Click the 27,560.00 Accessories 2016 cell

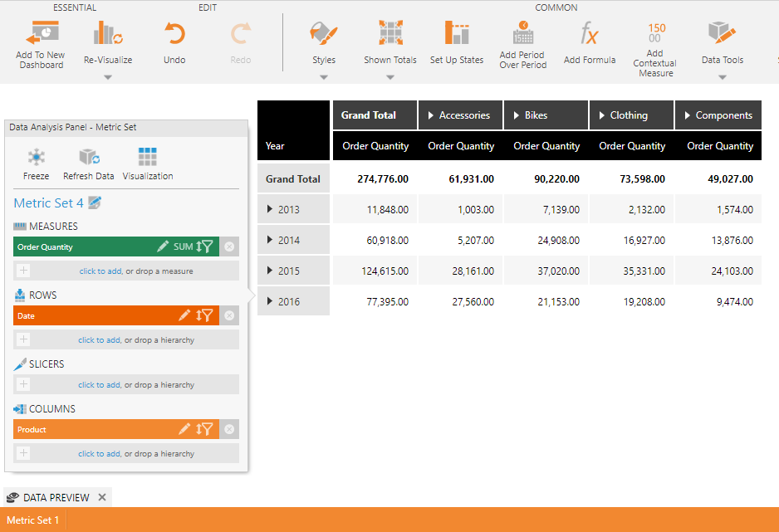point(461,302)
